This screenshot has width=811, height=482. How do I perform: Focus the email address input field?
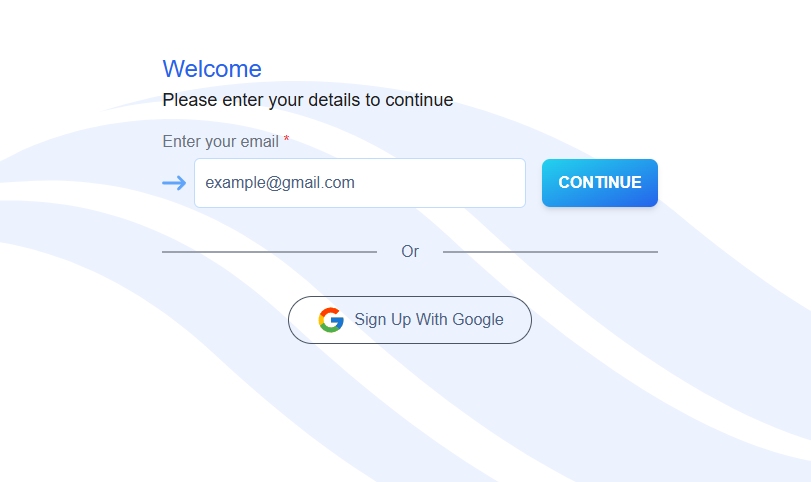[360, 183]
